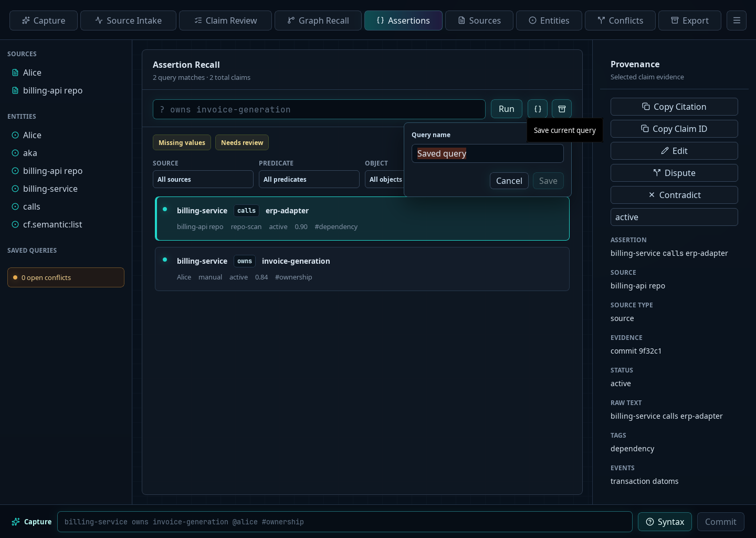
Task: Toggle the Needs review filter chip
Action: point(242,142)
